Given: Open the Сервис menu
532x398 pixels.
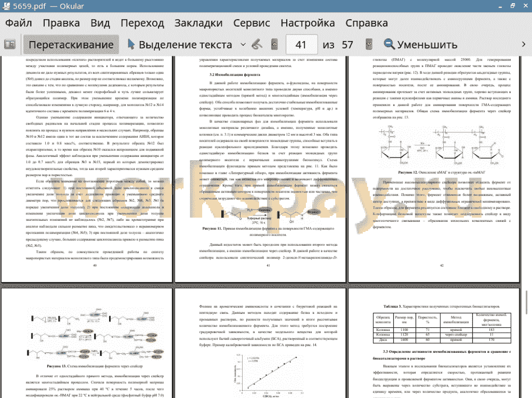Looking at the screenshot, I should (x=252, y=23).
